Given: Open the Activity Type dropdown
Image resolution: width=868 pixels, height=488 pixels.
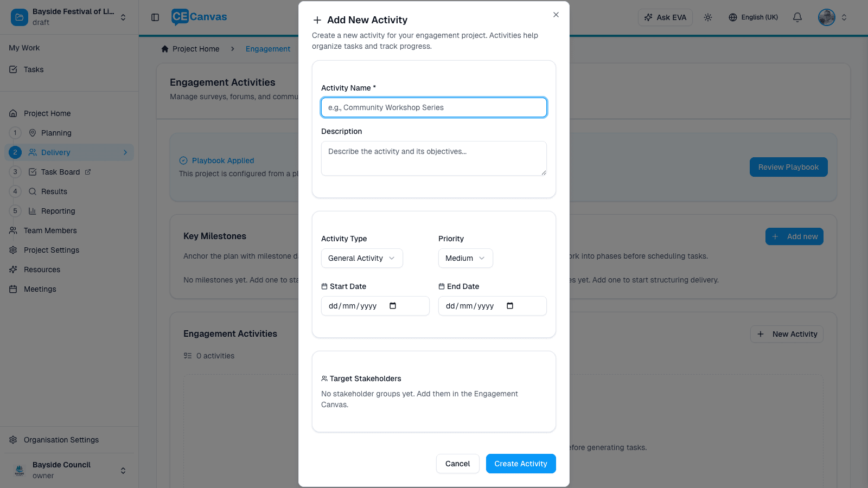Looking at the screenshot, I should [361, 258].
